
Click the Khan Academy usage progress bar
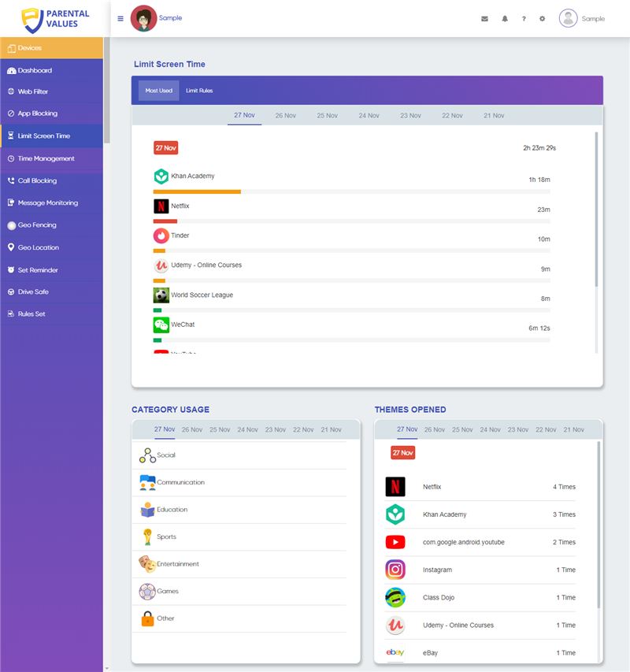351,191
